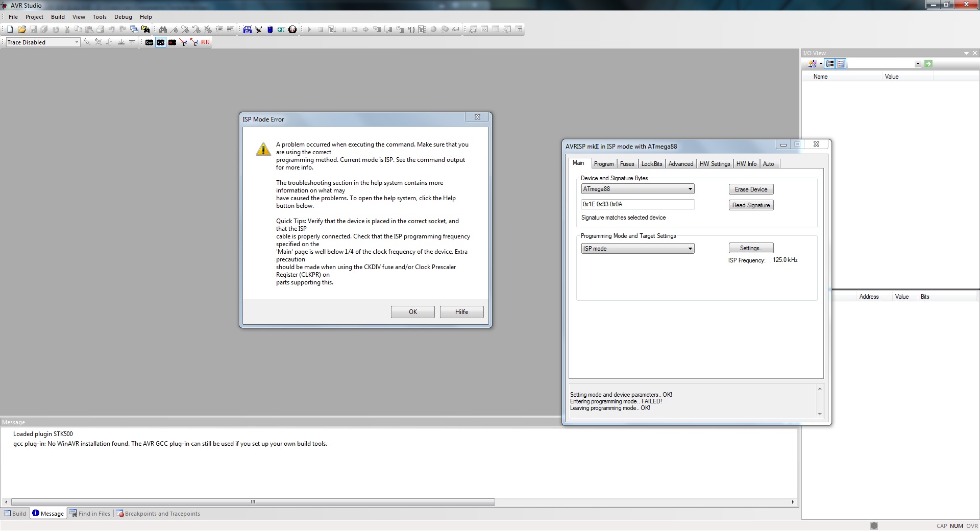980x531 pixels.
Task: Click the AVR chip programming dialog icon
Action: [x=160, y=42]
